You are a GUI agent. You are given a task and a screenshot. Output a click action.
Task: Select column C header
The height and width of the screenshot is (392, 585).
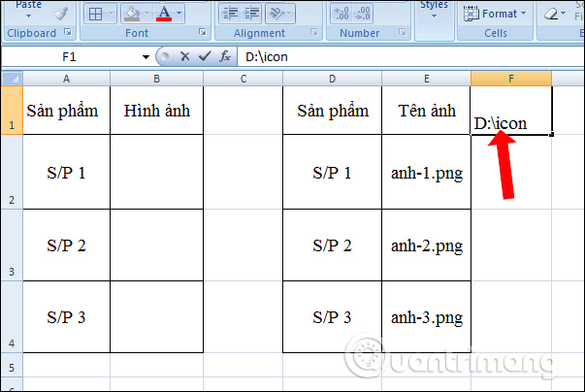(244, 79)
